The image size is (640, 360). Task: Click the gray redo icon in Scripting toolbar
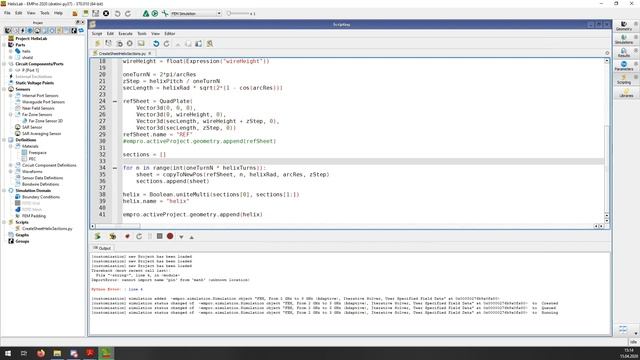coord(167,44)
